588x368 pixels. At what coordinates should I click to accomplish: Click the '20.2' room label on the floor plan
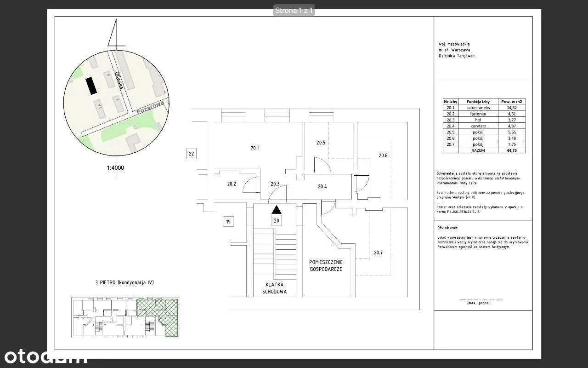tap(232, 184)
